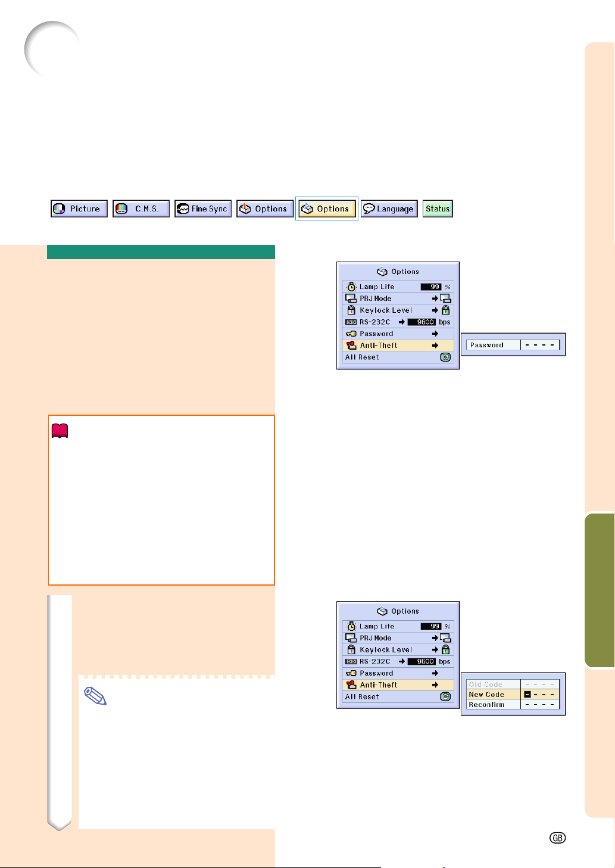Image resolution: width=615 pixels, height=868 pixels.
Task: Click 'Lamp Life' label in menu beside Password box
Action: coord(377,287)
